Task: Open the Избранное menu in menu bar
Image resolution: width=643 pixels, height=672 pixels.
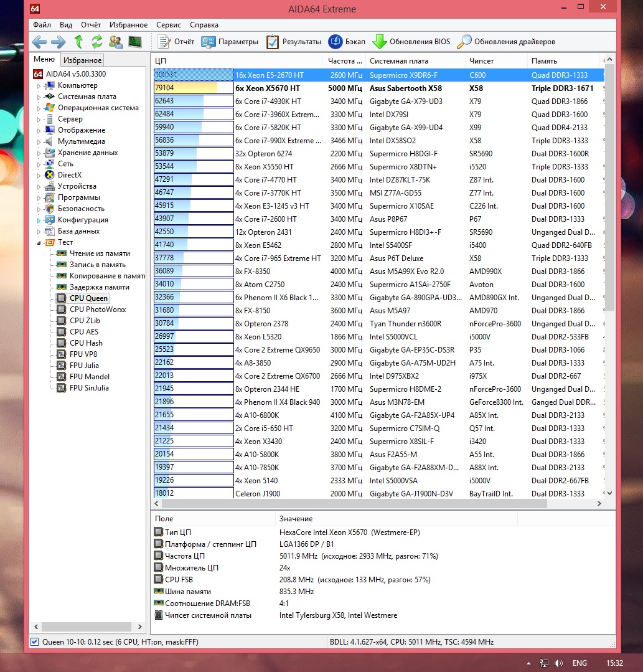Action: (x=128, y=25)
